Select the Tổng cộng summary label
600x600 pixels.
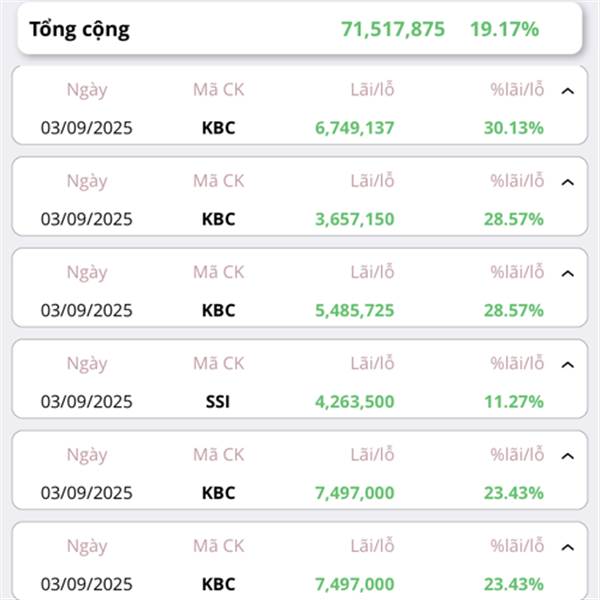[x=80, y=30]
